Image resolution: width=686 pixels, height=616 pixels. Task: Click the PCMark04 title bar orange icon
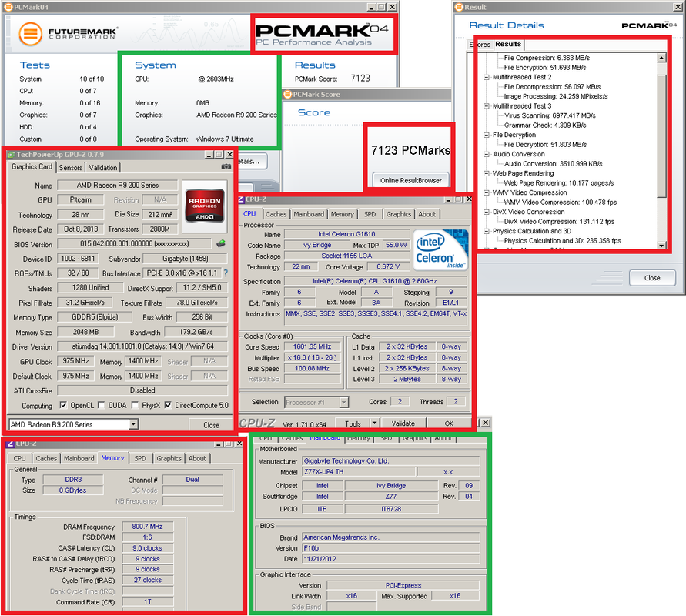8,7
